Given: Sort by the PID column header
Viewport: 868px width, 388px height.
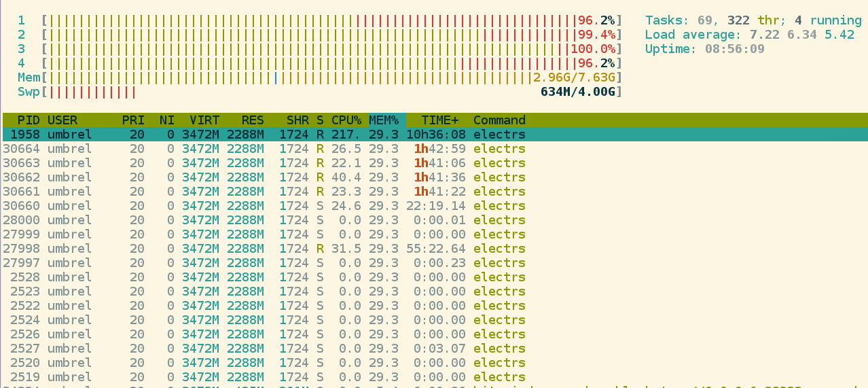Looking at the screenshot, I should coord(29,120).
